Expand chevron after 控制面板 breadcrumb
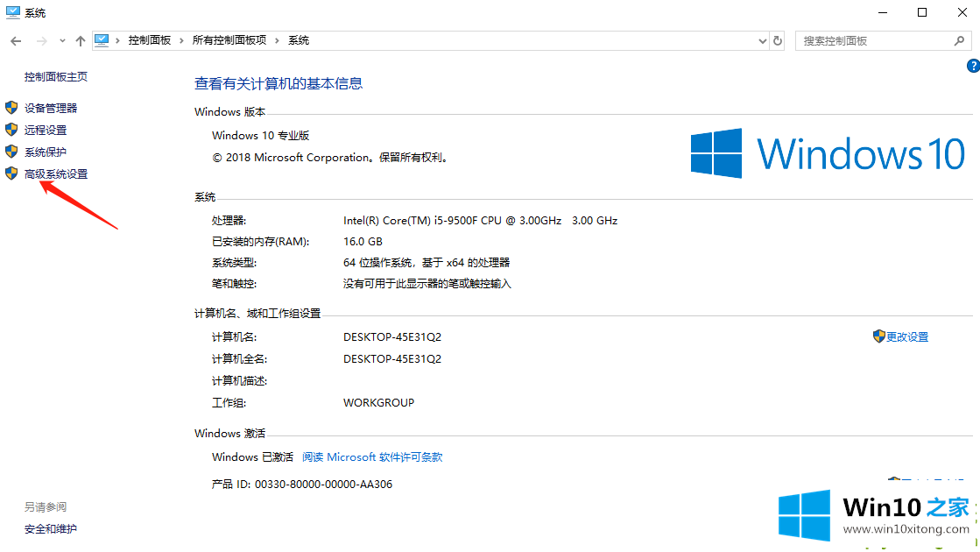 coord(181,40)
